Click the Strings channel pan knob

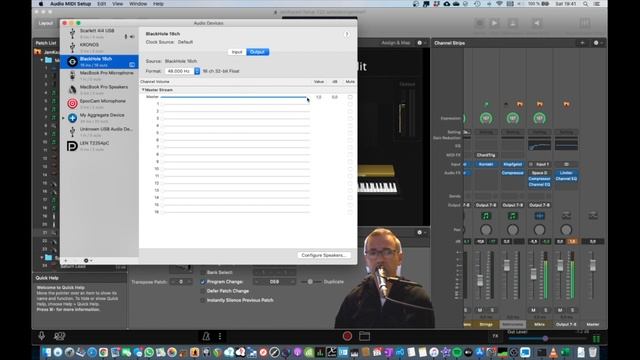click(x=486, y=230)
